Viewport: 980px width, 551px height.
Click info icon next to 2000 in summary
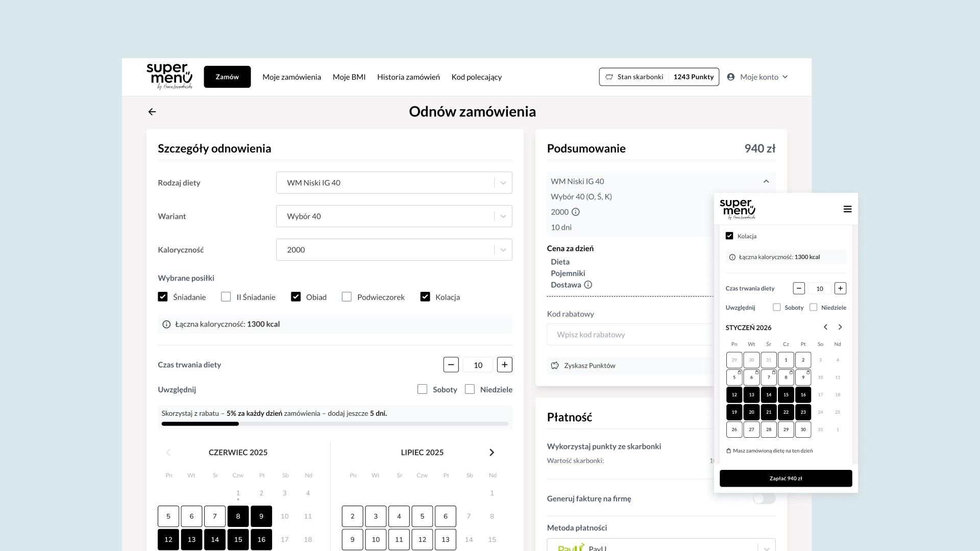(576, 212)
